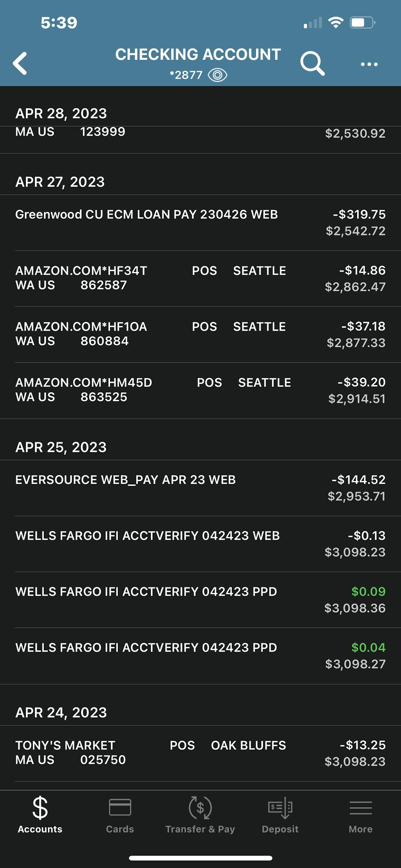The height and width of the screenshot is (868, 401).
Task: Open Wells Fargo $0.09 deposit transaction
Action: click(x=200, y=600)
